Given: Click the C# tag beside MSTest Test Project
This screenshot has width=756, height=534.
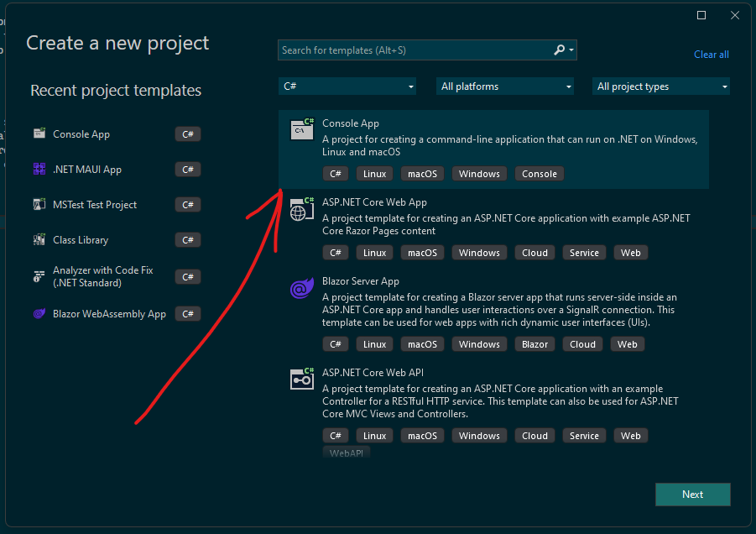Looking at the screenshot, I should tap(188, 205).
